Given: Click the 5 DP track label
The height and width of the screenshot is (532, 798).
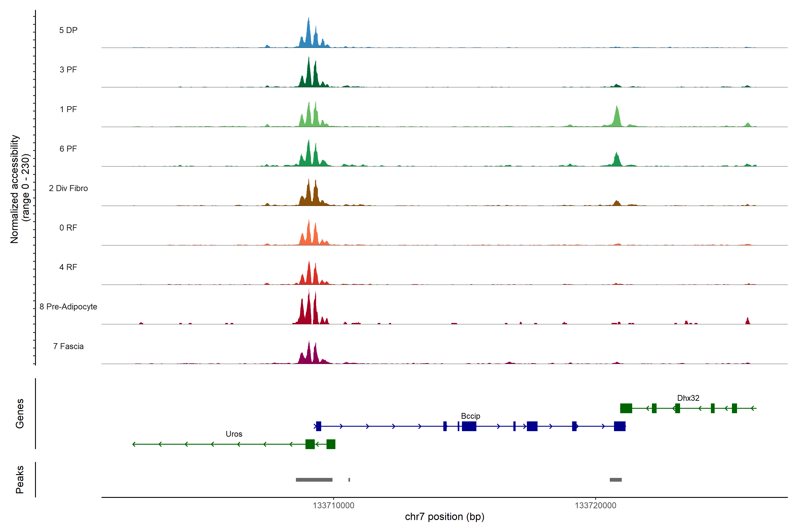Looking at the screenshot, I should (68, 30).
